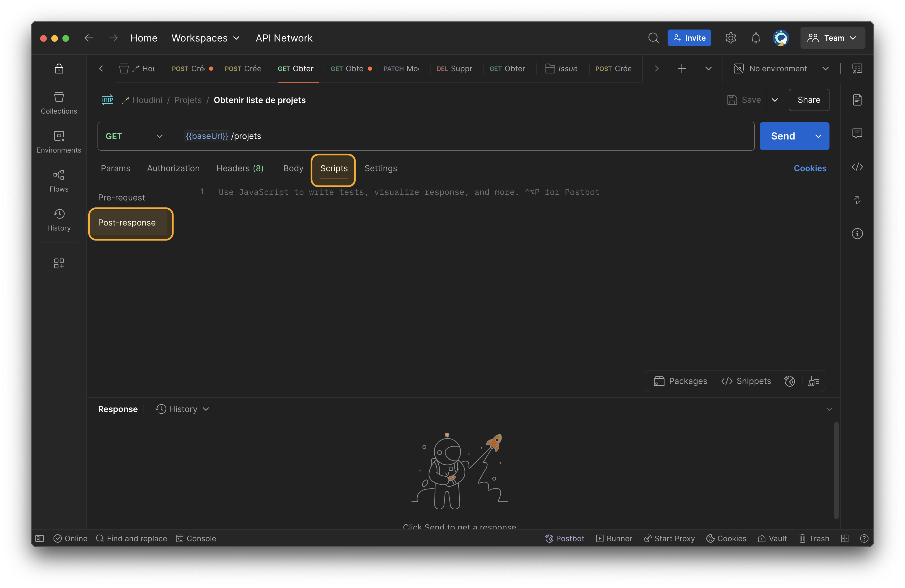
Task: Open the environment quick look icon
Action: coord(857,68)
